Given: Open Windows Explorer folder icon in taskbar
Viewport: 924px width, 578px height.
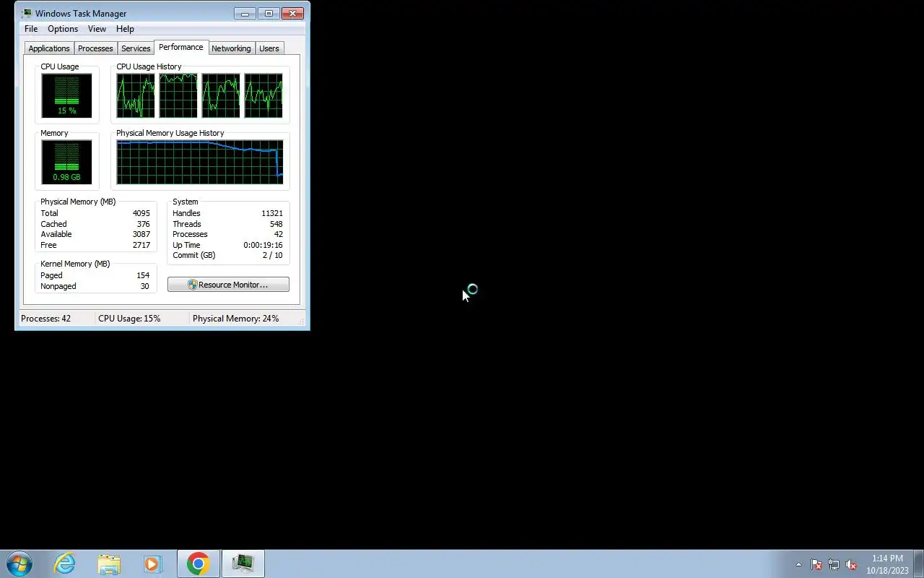Looking at the screenshot, I should (109, 564).
